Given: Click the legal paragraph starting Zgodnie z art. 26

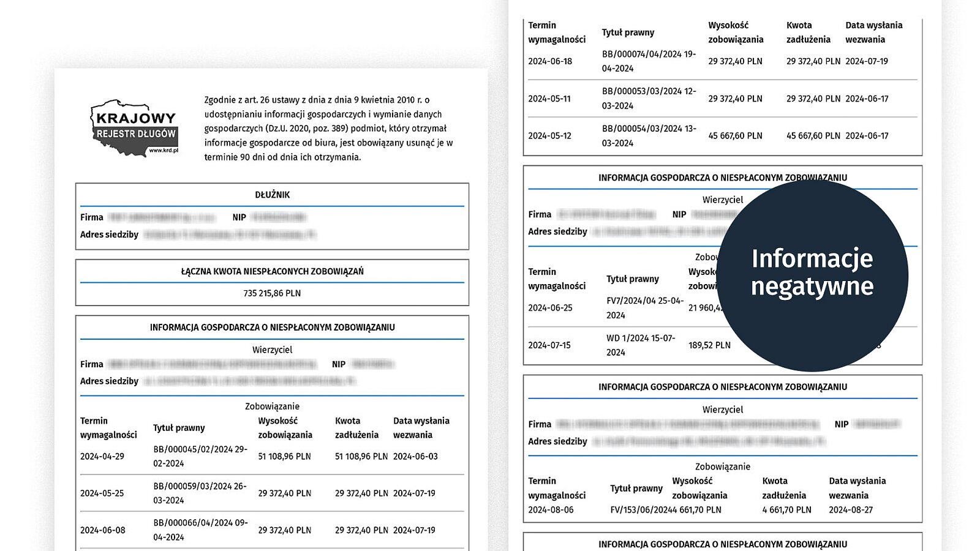Looking at the screenshot, I should 329,128.
